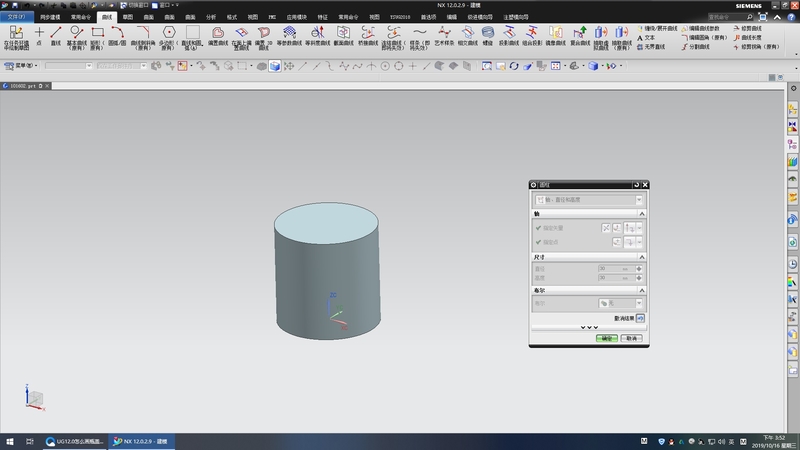This screenshot has width=800, height=450.
Task: Open the 文件(F) File menu
Action: [x=17, y=17]
